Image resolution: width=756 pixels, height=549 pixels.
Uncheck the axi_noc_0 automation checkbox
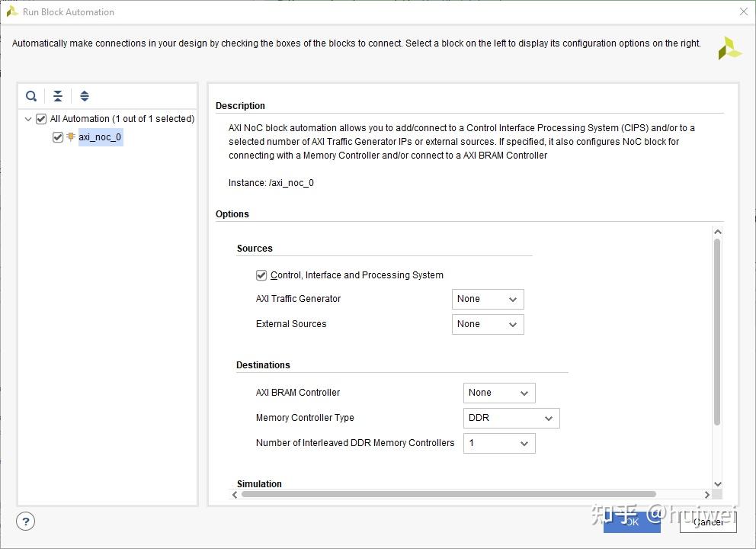pos(57,137)
